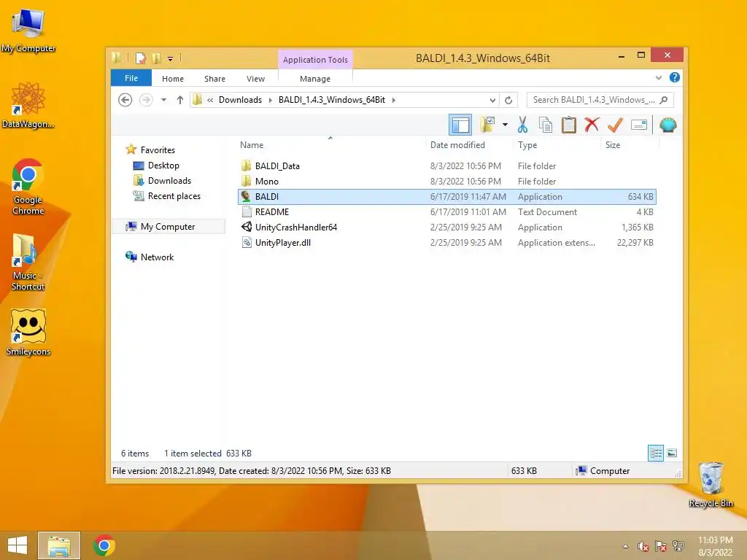
Task: Click the Start button on taskbar
Action: coord(18,545)
